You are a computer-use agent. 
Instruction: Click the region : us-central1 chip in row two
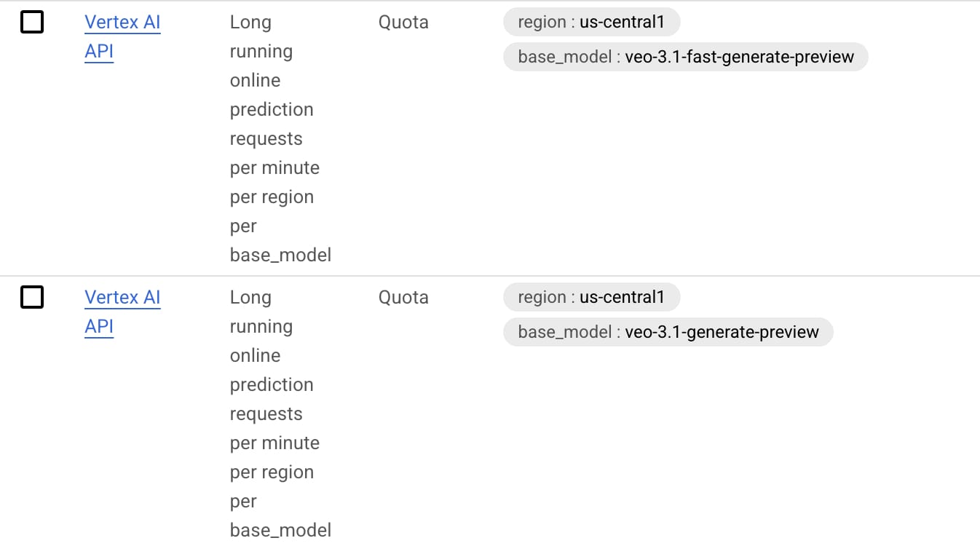pyautogui.click(x=591, y=297)
